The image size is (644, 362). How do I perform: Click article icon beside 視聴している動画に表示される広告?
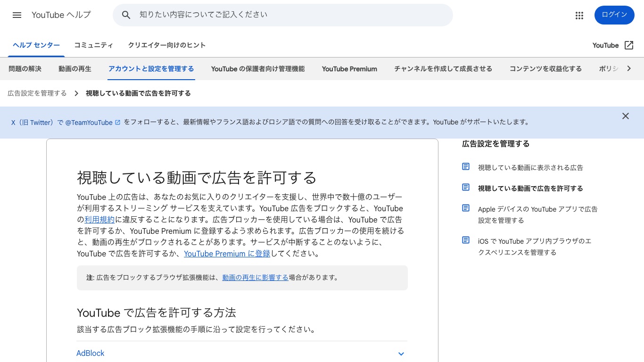coord(466,166)
